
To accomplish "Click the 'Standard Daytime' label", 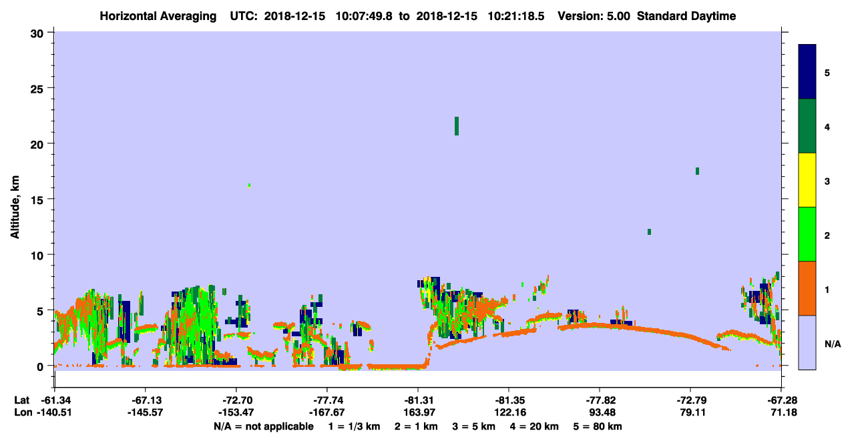I will click(x=686, y=16).
